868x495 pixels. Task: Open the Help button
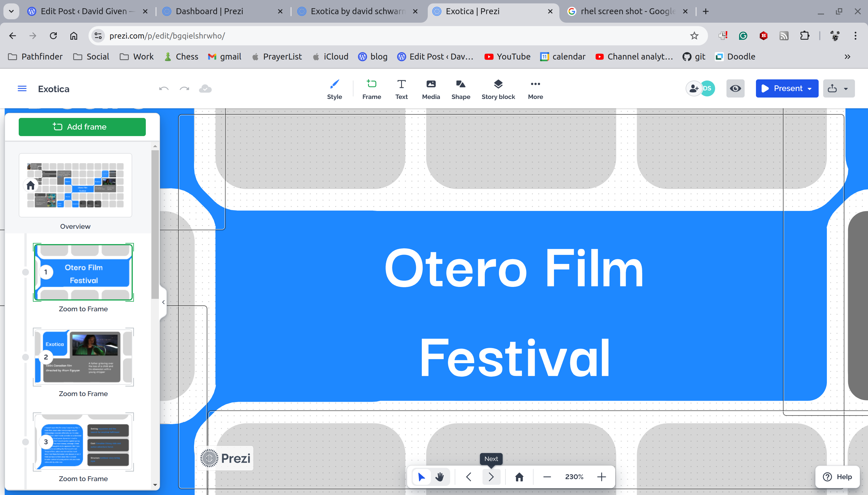point(837,476)
